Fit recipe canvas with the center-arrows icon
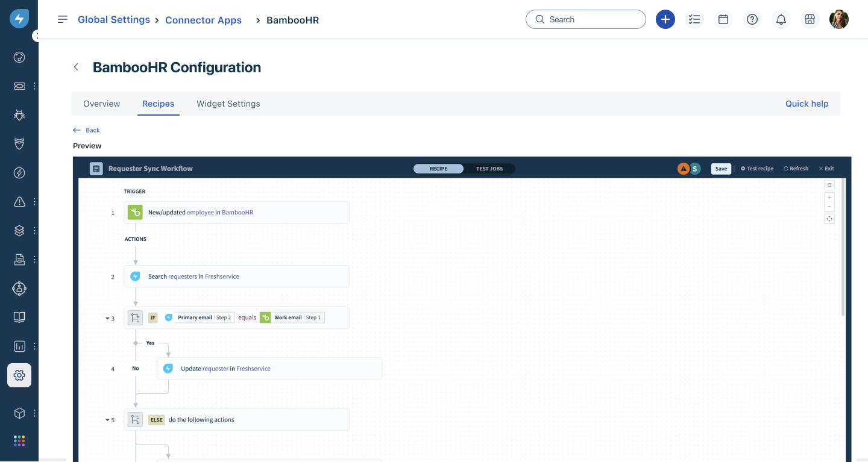This screenshot has height=462, width=868. (x=829, y=219)
